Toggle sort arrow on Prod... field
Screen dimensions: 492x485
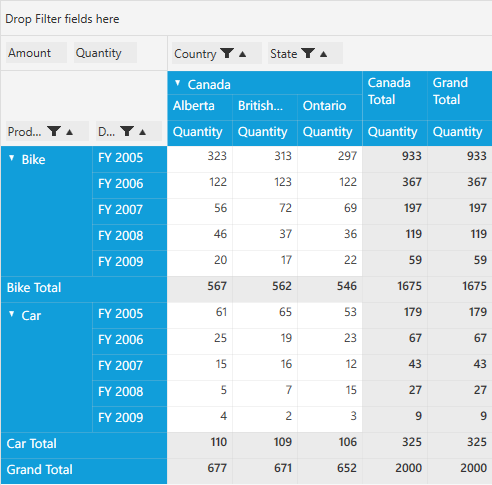point(69,132)
